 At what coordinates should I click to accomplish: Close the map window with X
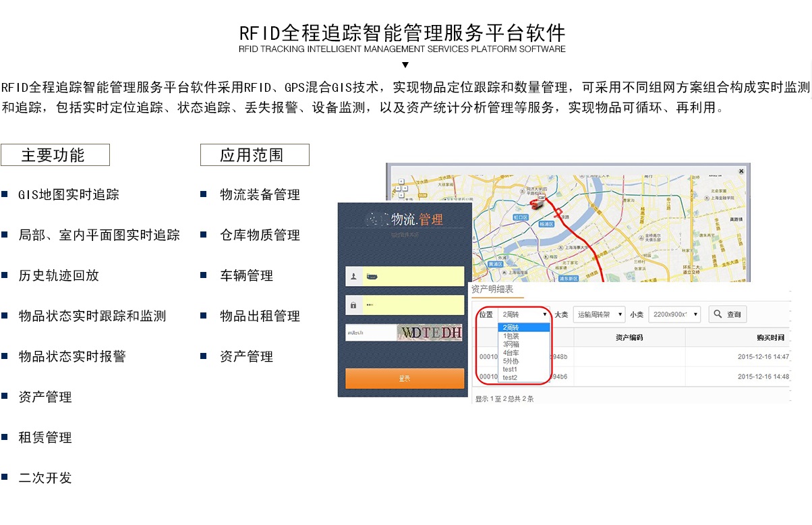[x=741, y=171]
